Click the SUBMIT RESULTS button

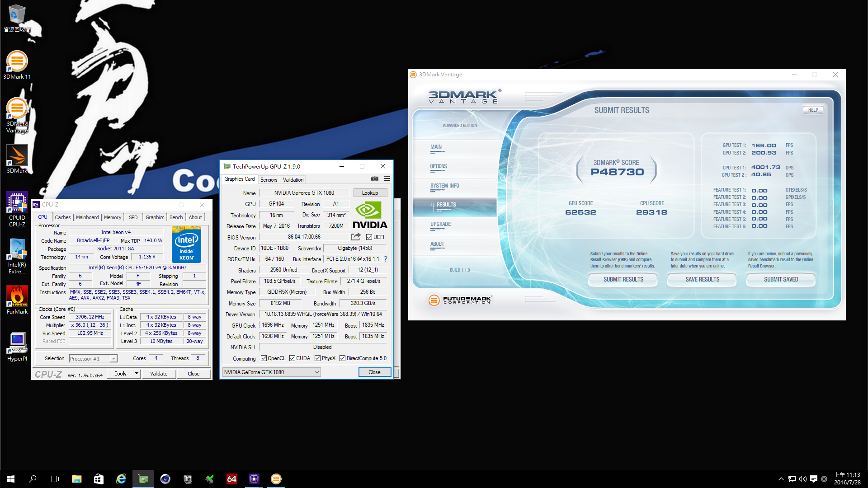tap(623, 280)
